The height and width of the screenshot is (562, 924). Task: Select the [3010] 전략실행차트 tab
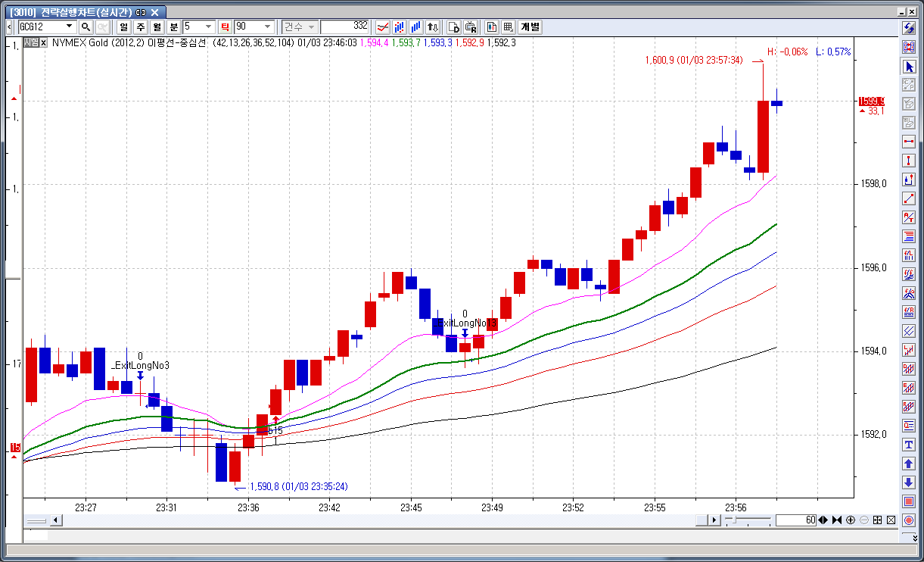pyautogui.click(x=72, y=13)
